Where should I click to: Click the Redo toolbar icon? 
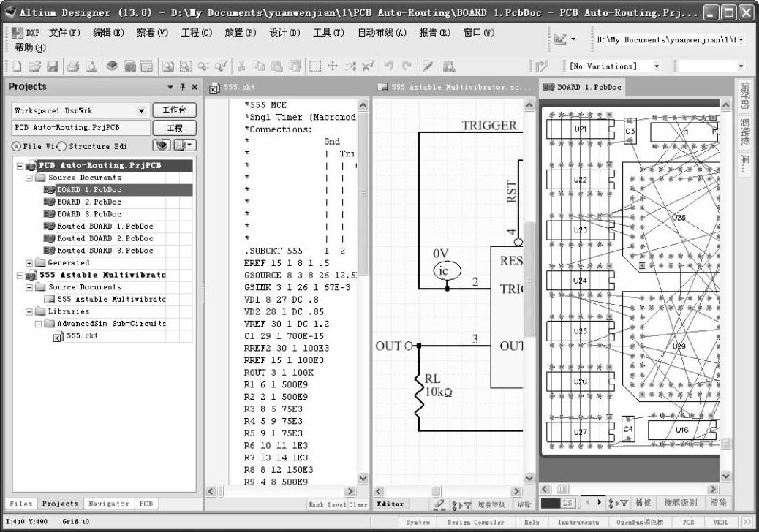[x=407, y=66]
